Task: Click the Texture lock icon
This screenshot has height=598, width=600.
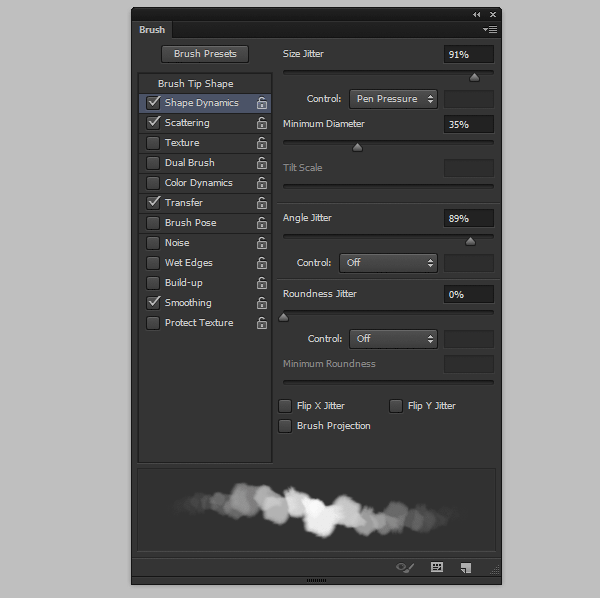Action: 262,143
